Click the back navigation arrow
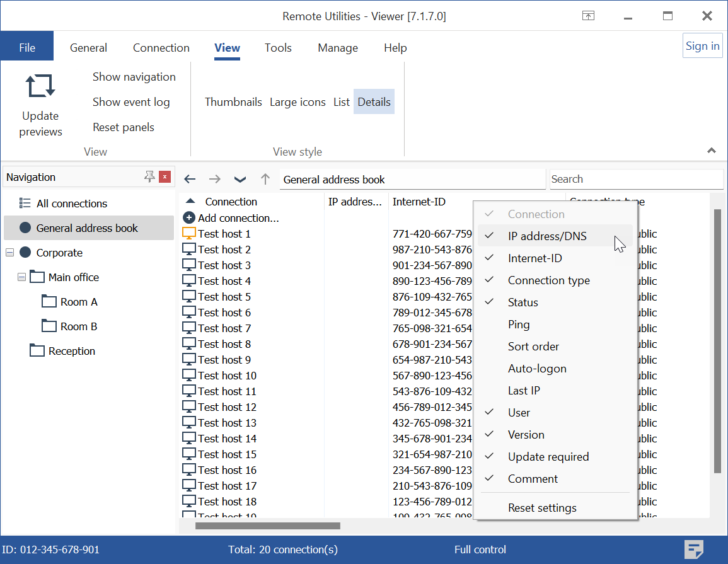The height and width of the screenshot is (564, 728). coord(190,179)
